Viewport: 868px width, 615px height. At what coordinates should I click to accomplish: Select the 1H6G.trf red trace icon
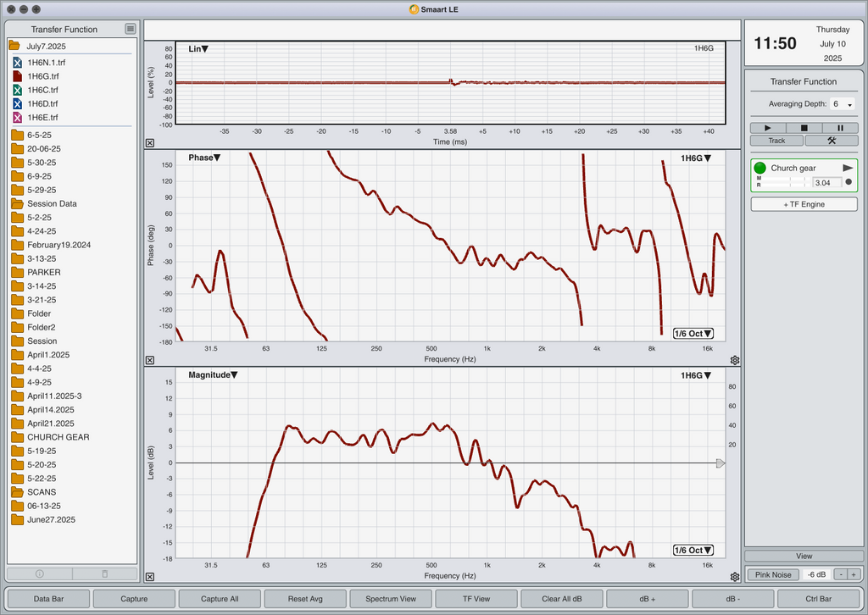click(x=17, y=76)
